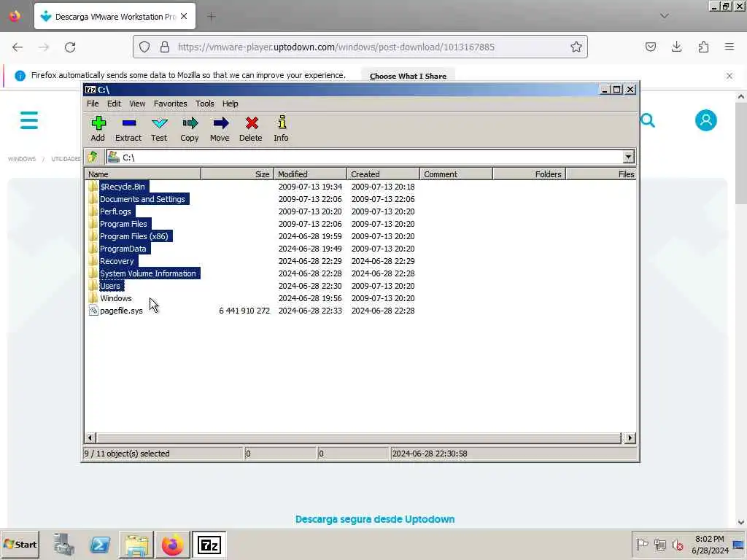Click the Move toolbar icon
Screen dimensions: 747x560
pyautogui.click(x=220, y=124)
